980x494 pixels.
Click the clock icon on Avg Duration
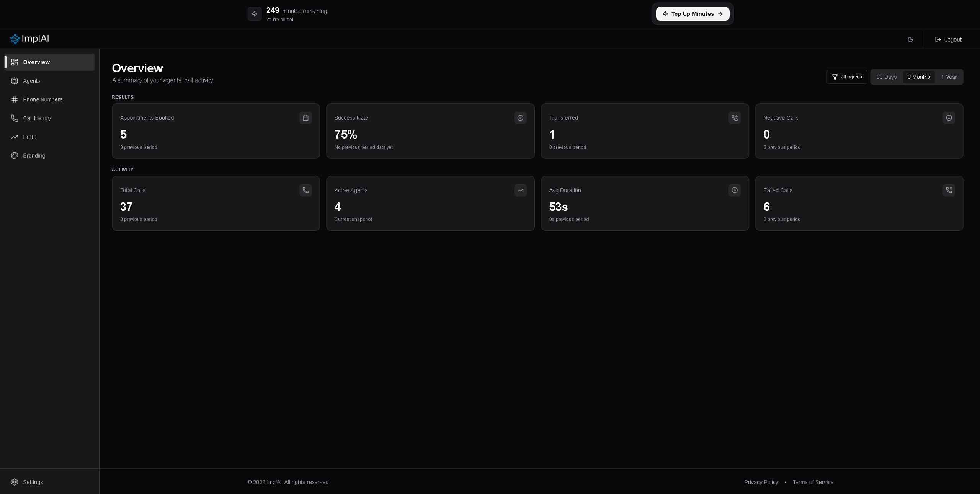[x=735, y=190]
